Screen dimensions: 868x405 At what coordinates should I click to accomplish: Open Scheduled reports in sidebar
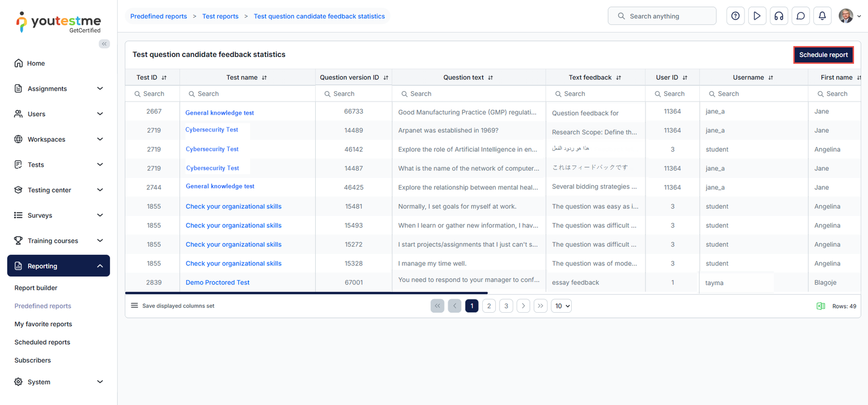pos(42,343)
